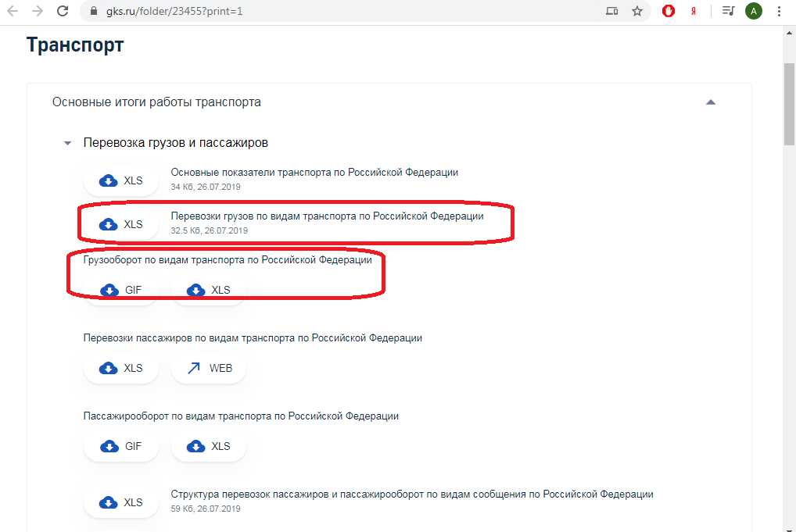Download XLS for Основные показатели транспорта

click(x=121, y=180)
